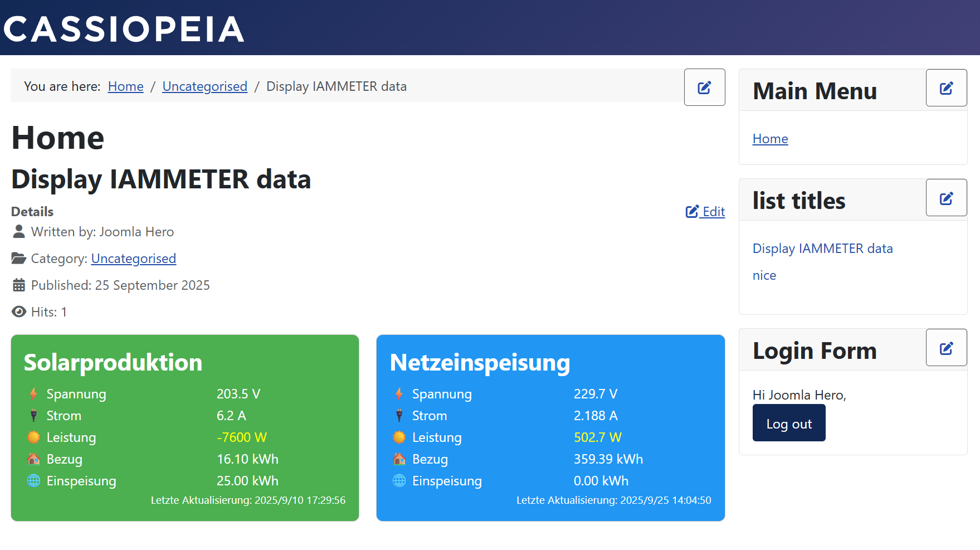Click the sun icon next to Solarproduktion Leistung
This screenshot has width=980, height=550.
34,437
